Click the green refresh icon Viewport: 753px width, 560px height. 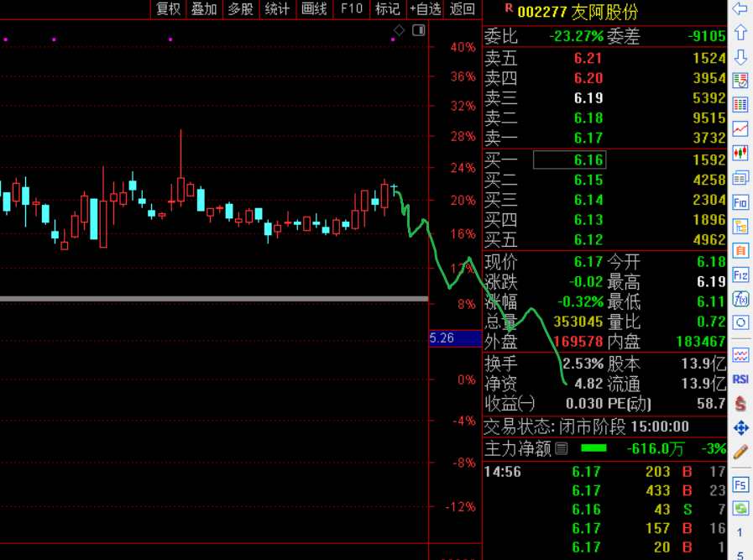pos(740,509)
